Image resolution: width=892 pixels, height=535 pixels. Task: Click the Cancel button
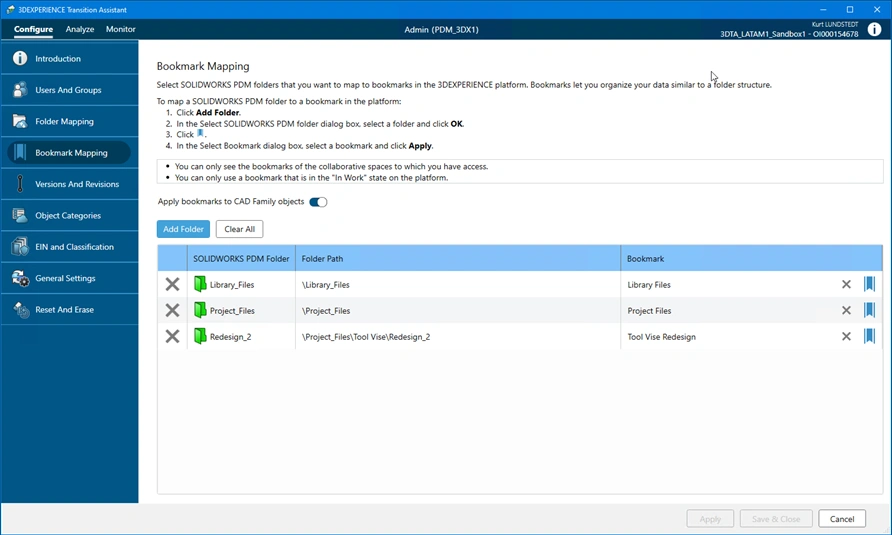[842, 518]
